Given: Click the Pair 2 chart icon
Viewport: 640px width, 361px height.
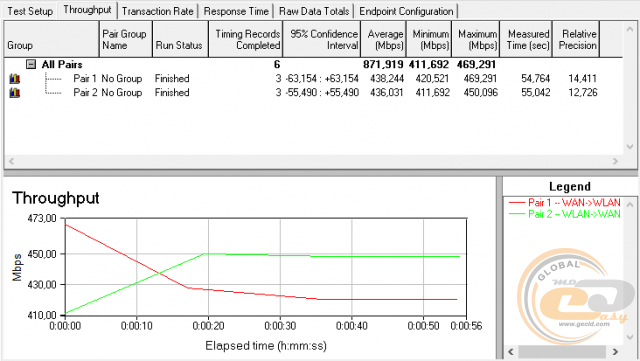Looking at the screenshot, I should 15,93.
